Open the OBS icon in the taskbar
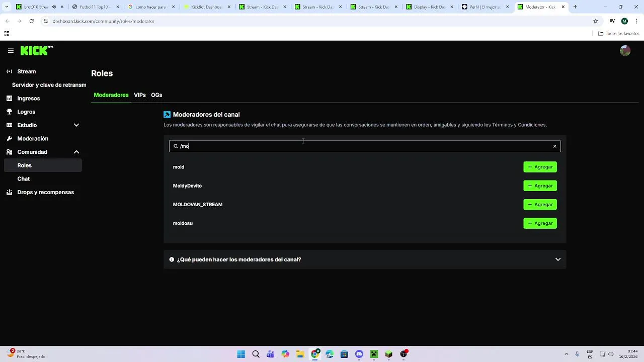This screenshot has width=644, height=362. coord(404,354)
